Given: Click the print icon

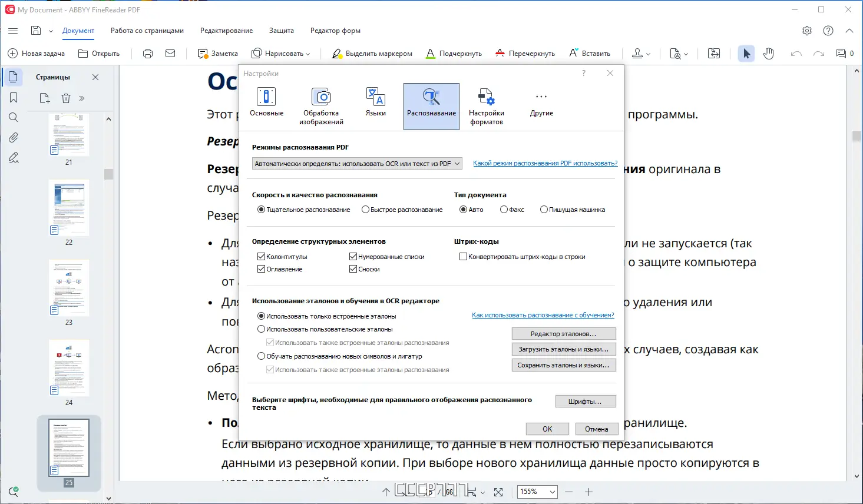Looking at the screenshot, I should [146, 53].
